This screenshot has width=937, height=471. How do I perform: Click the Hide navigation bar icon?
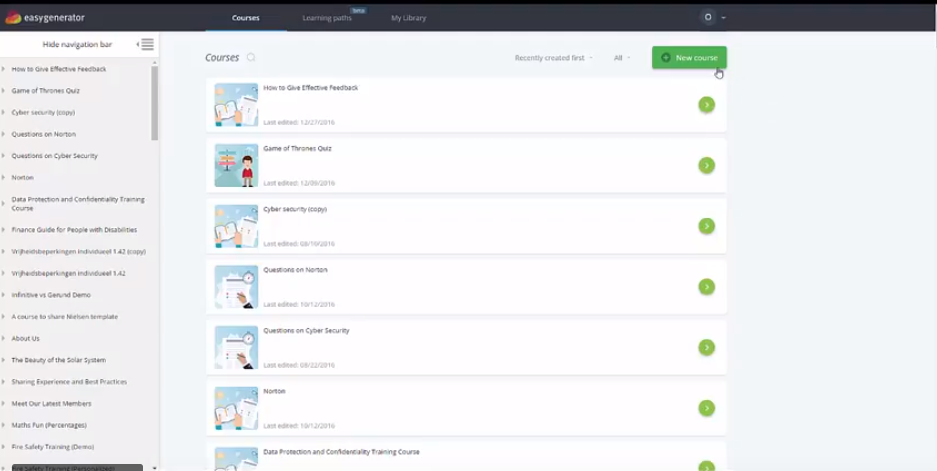point(147,44)
